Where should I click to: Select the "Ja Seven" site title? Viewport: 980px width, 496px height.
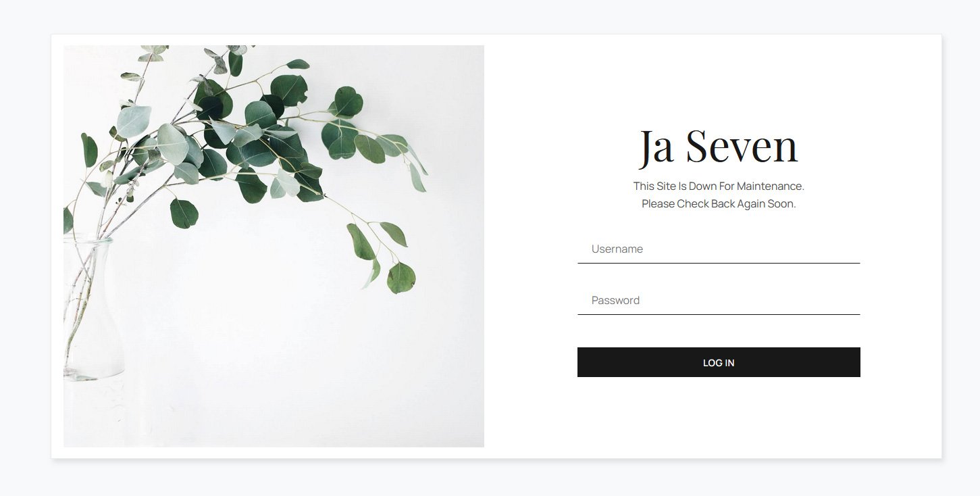pyautogui.click(x=719, y=146)
